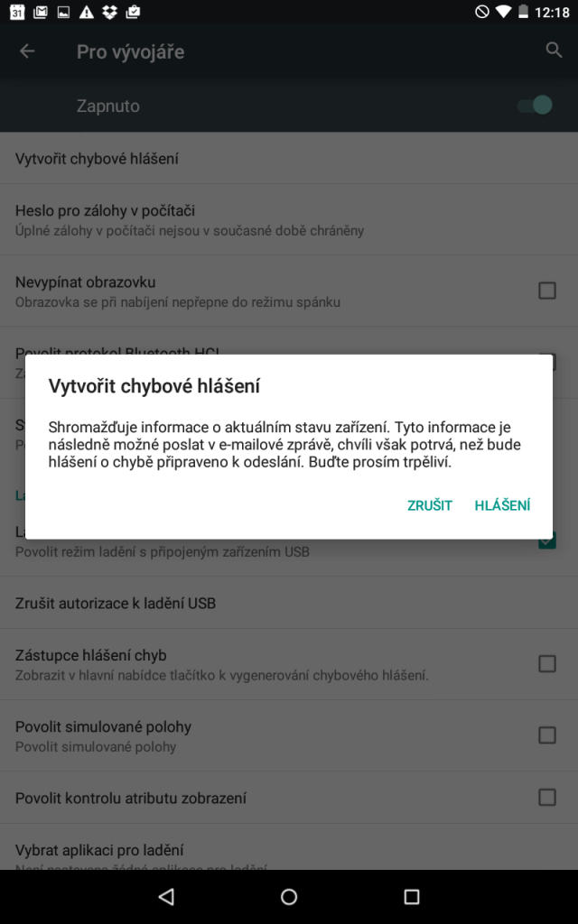578x924 pixels.
Task: Enable Povolit kontrolu atributu zobrazení checkbox
Action: 546,798
